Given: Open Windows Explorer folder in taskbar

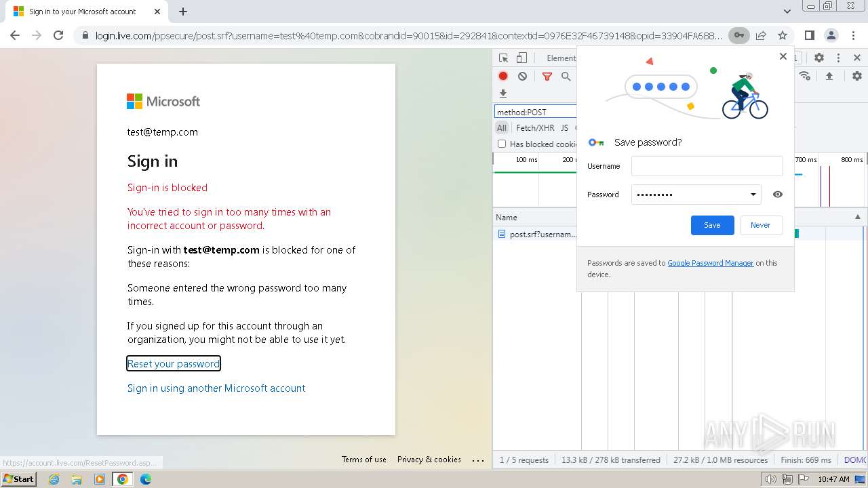Looking at the screenshot, I should pyautogui.click(x=77, y=479).
